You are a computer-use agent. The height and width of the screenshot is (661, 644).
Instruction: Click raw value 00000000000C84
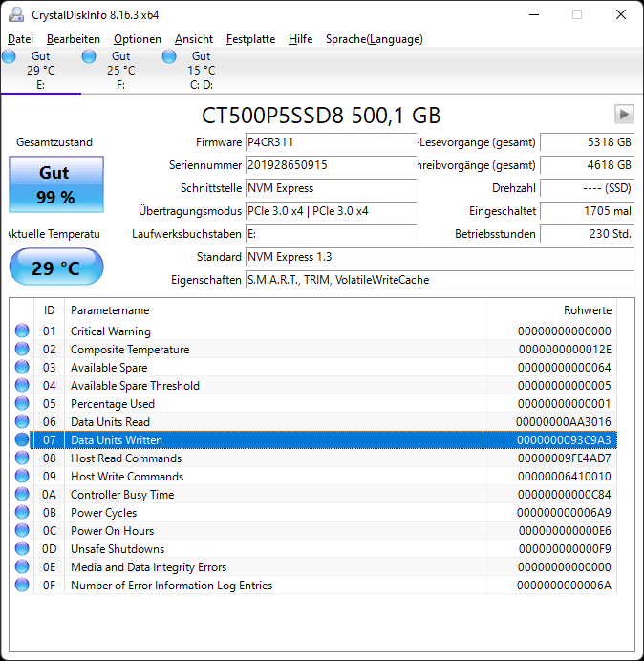point(565,495)
